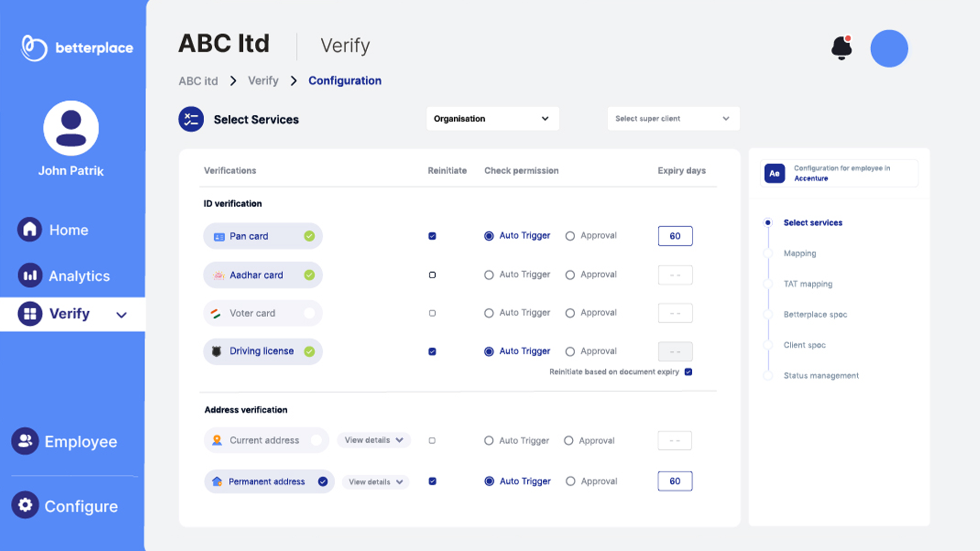Go to the Mapping step

(800, 253)
